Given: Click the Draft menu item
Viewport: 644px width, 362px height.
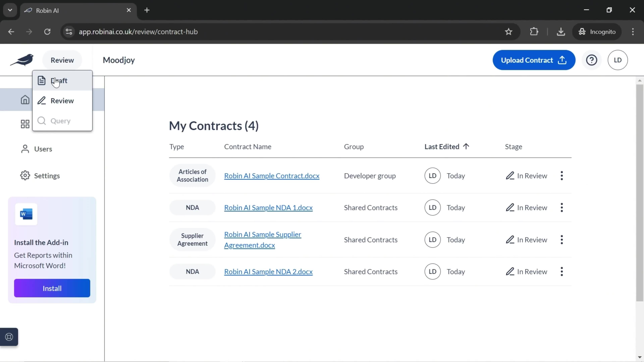Looking at the screenshot, I should pyautogui.click(x=59, y=80).
